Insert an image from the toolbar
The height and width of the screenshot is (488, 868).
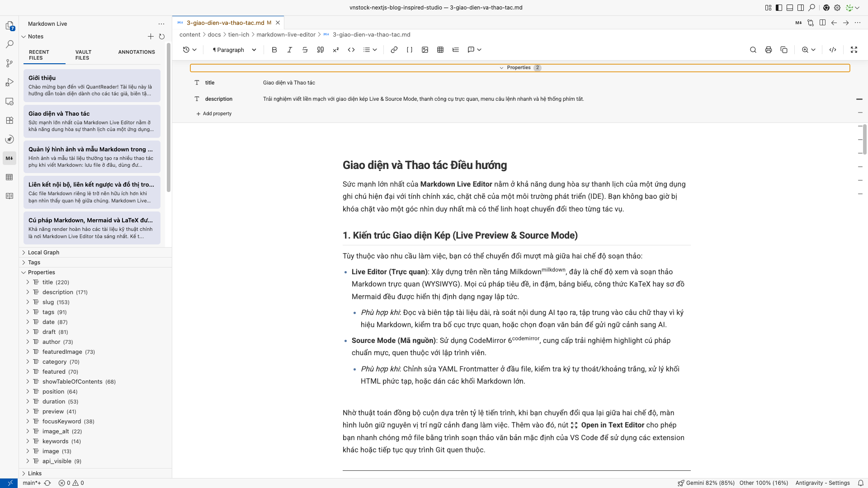tap(425, 50)
